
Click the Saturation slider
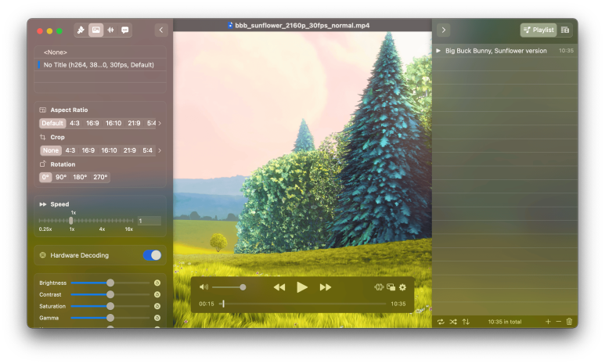pyautogui.click(x=110, y=306)
